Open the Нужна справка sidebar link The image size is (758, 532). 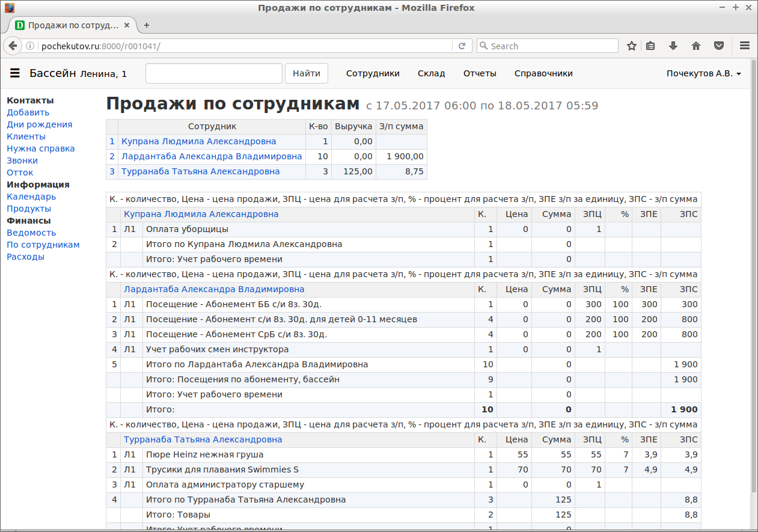coord(41,148)
